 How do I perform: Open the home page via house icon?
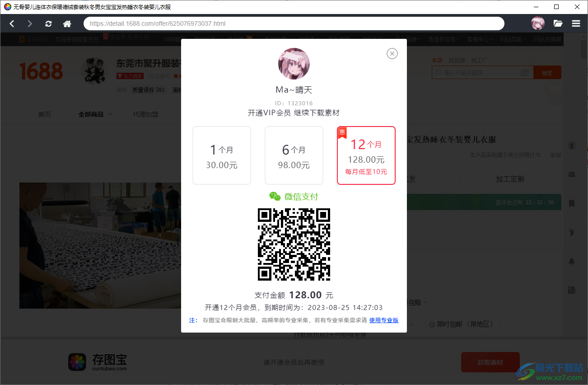tap(67, 23)
